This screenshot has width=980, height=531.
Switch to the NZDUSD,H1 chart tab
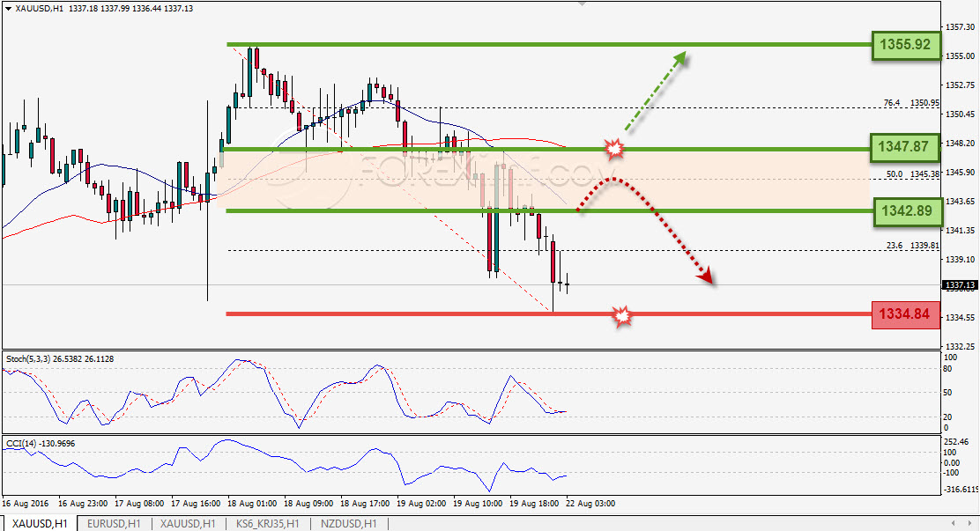click(349, 523)
